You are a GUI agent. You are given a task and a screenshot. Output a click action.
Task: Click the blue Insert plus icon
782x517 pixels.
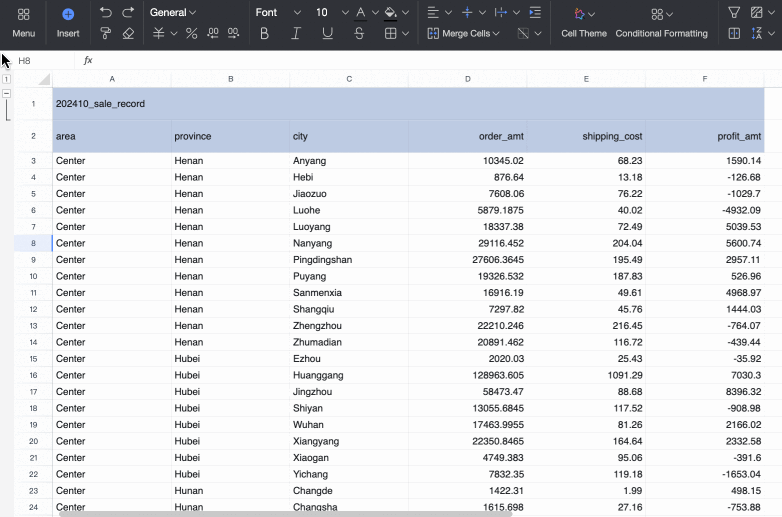pyautogui.click(x=68, y=14)
